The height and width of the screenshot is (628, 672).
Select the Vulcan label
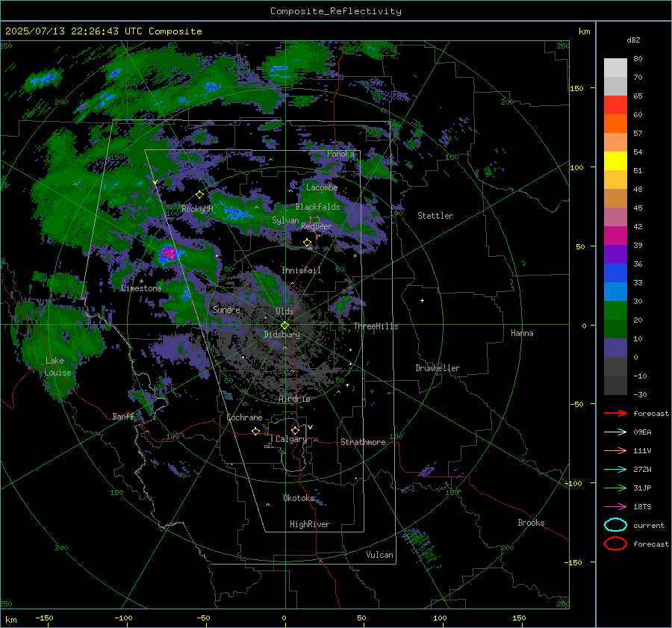(x=380, y=555)
